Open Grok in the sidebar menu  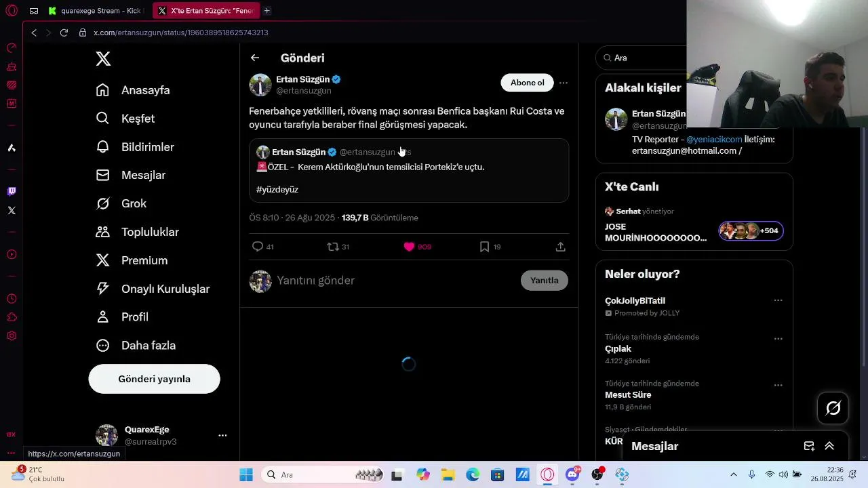pyautogui.click(x=121, y=203)
